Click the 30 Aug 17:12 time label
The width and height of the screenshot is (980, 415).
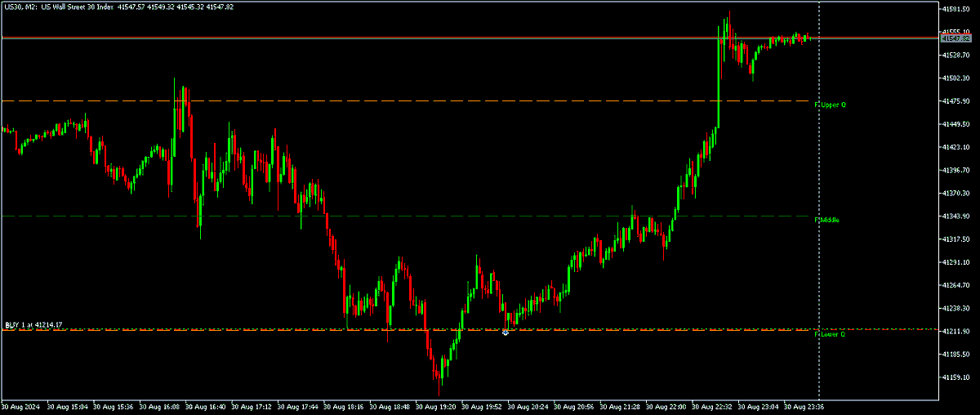251,405
